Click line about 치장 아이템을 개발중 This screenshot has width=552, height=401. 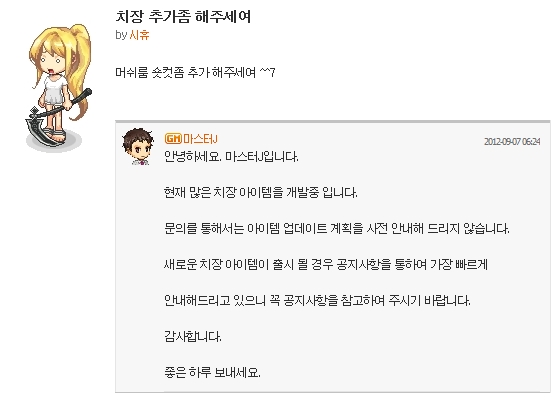pos(261,193)
